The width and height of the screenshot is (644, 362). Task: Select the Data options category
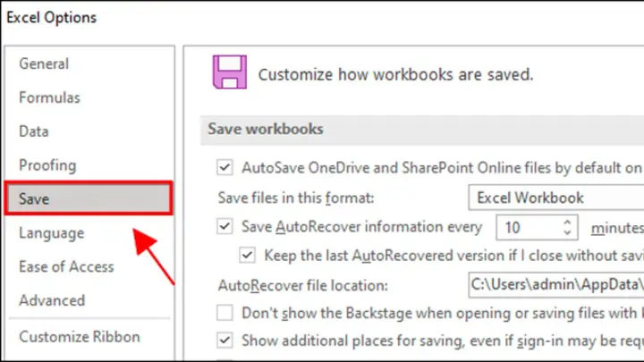[34, 131]
